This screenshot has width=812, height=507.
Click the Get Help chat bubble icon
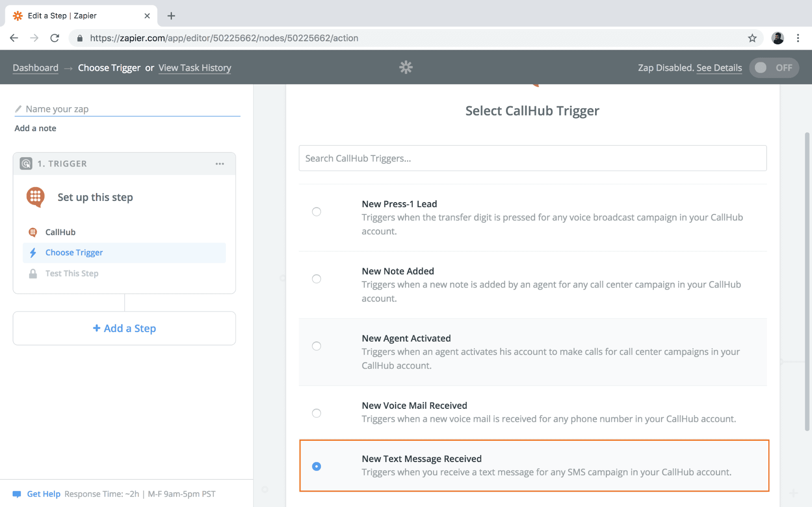pos(17,494)
